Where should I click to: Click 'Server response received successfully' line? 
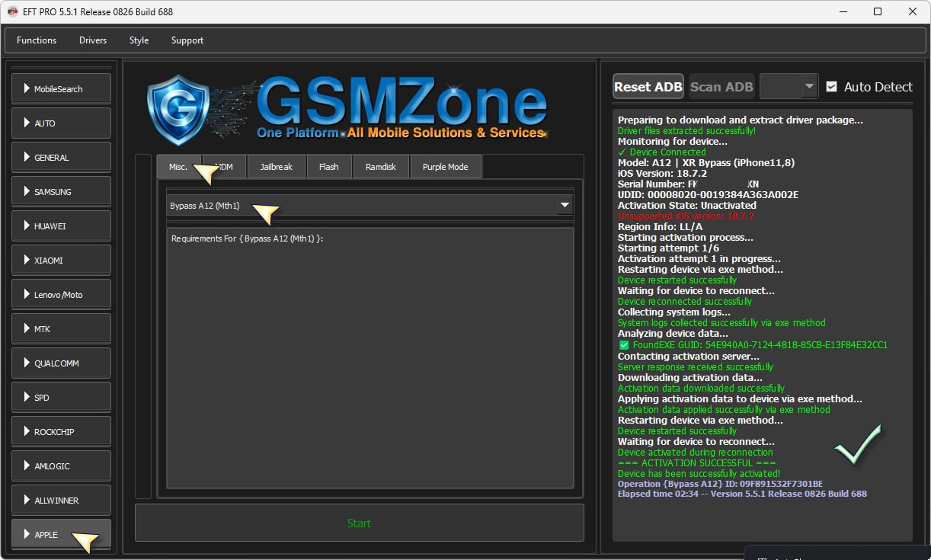click(x=696, y=366)
